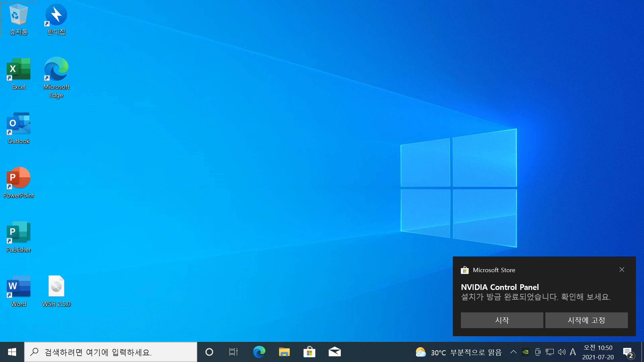
Task: Dismiss the Microsoft Store notification
Action: (622, 269)
